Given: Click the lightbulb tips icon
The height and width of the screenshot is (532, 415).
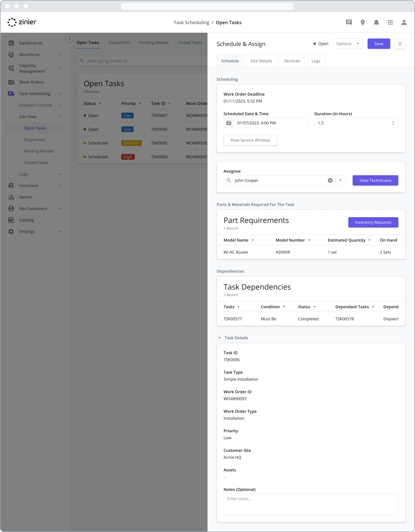Looking at the screenshot, I should (x=363, y=22).
